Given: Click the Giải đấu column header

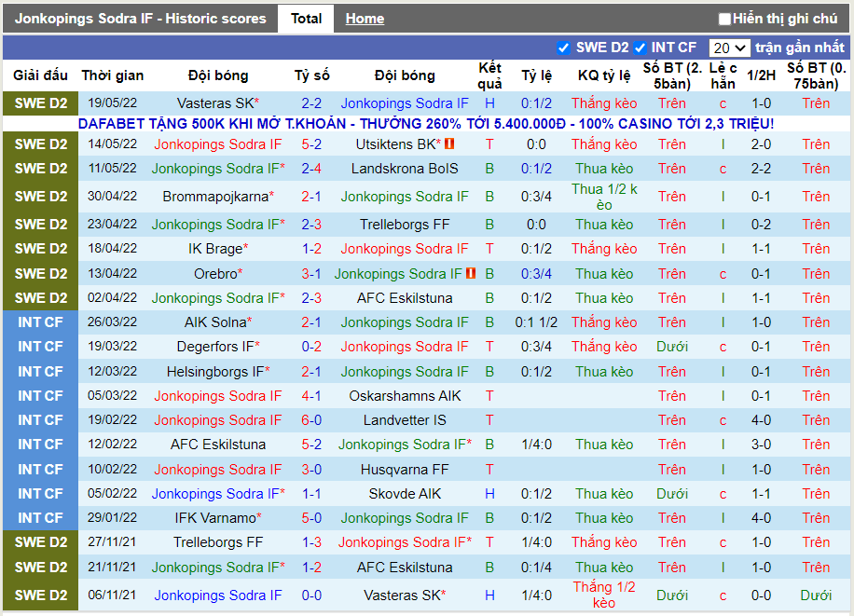Looking at the screenshot, I should (x=40, y=75).
